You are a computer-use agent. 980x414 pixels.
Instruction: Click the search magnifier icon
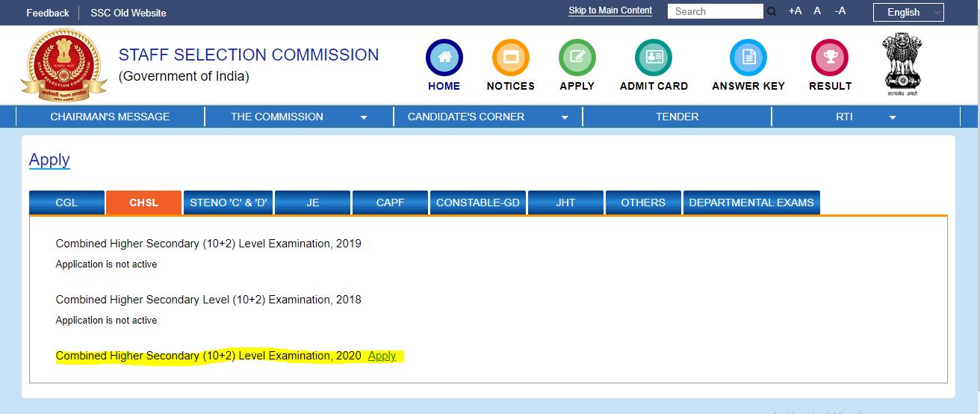click(772, 12)
